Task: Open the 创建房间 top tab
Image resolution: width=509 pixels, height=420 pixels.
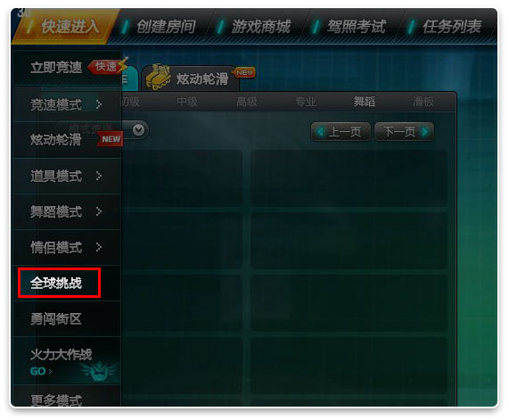Action: pyautogui.click(x=166, y=27)
